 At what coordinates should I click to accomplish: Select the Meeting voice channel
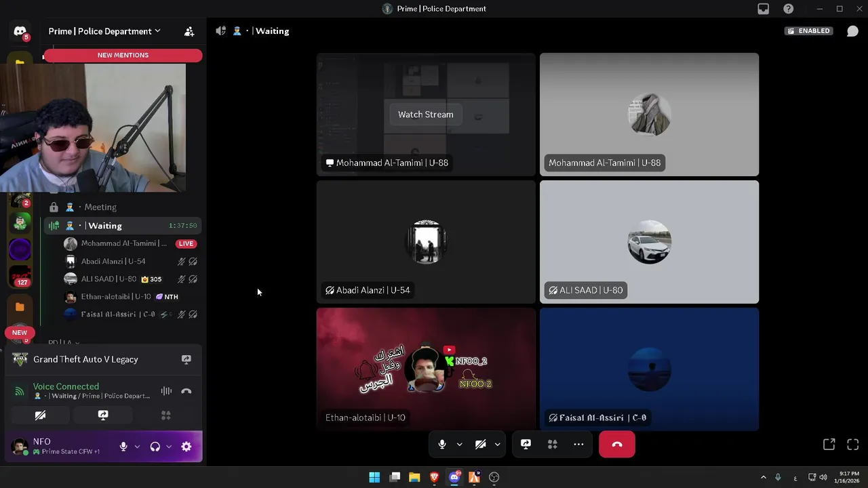pos(122,207)
